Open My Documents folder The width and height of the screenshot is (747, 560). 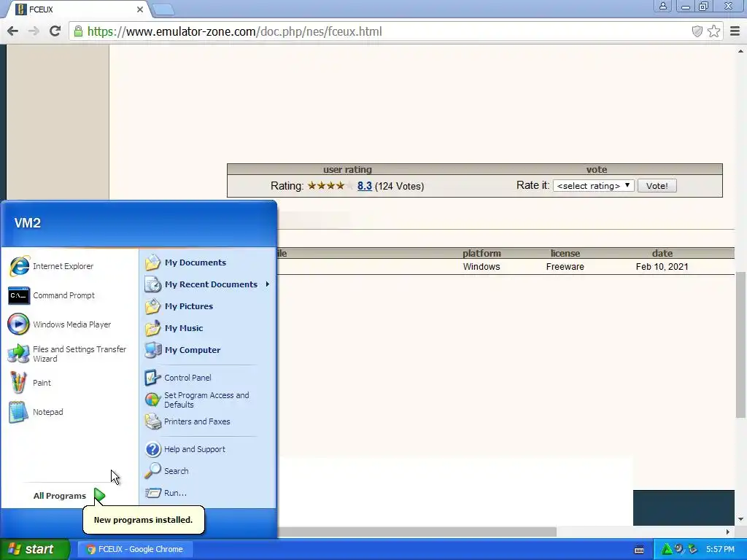coord(186,262)
